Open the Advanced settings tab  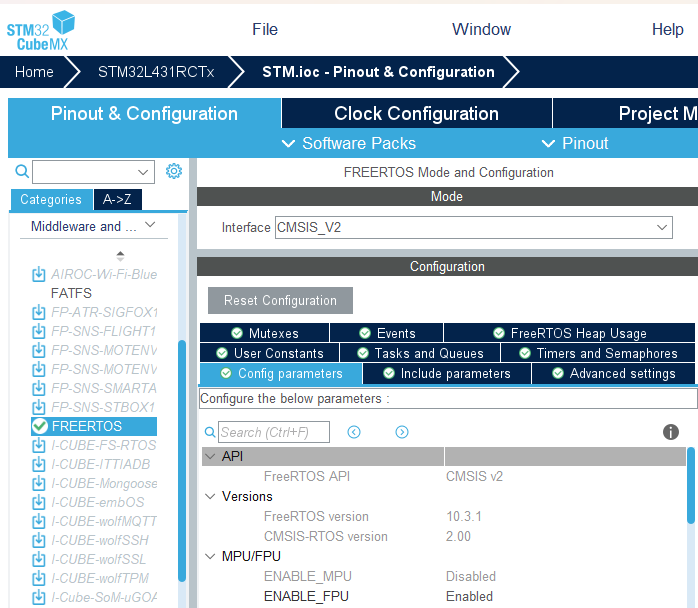pyautogui.click(x=613, y=373)
